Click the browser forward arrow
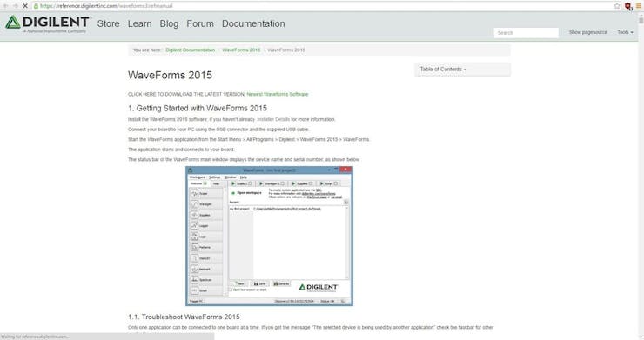The width and height of the screenshot is (644, 340). (15, 6)
